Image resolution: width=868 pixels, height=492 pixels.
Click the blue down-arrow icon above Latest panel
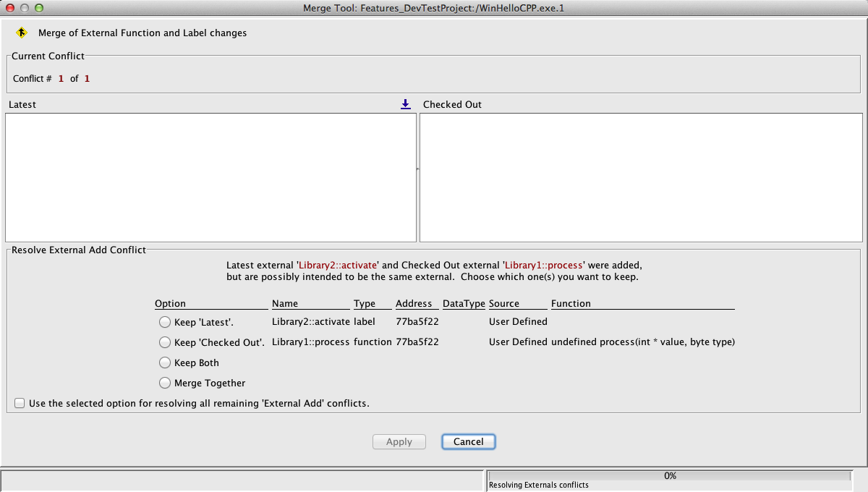click(x=406, y=104)
